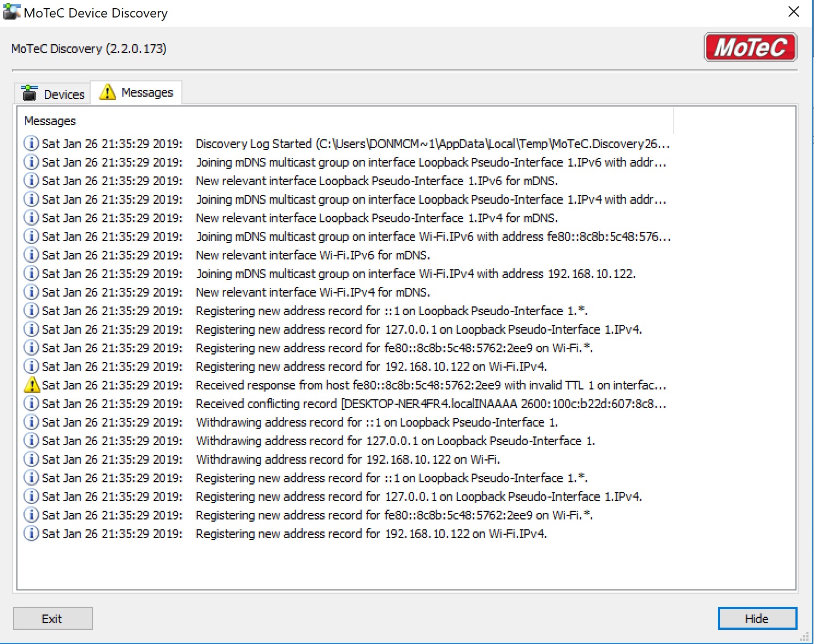
Task: Select 'New relevant interface Wi-Fi.IPv6 for mDNS' message
Action: pos(313,255)
